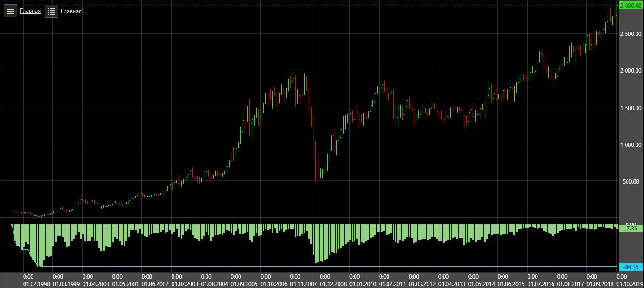This screenshot has height=288, width=644.
Task: Select the green -7.36 indicator value label
Action: 631,229
